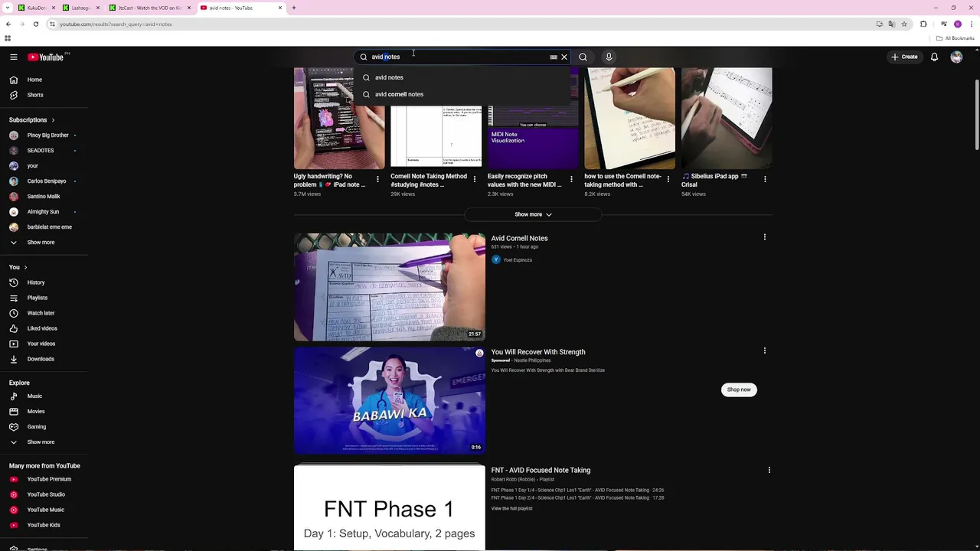Open the Bear Brand ad thumbnail

(x=390, y=401)
